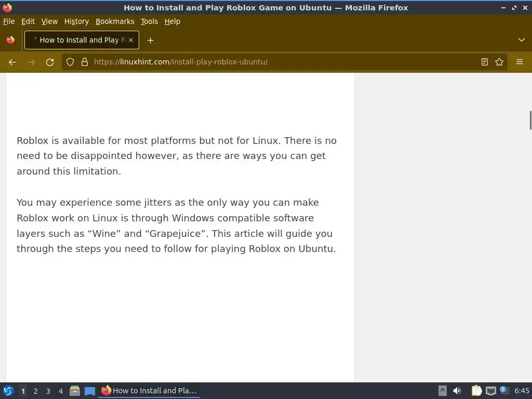Reload the current page
532x399 pixels.
(50, 62)
